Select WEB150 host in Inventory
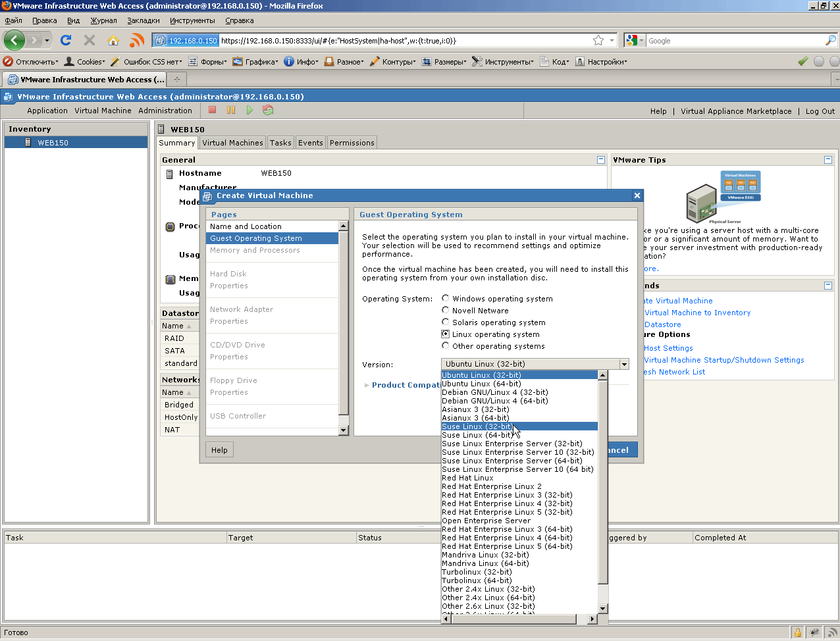This screenshot has width=840, height=641. point(76,142)
